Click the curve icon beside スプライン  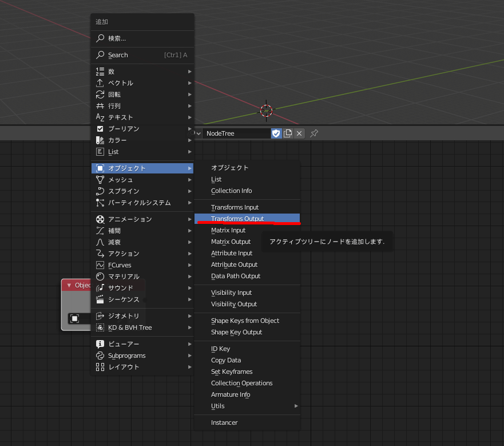click(100, 191)
